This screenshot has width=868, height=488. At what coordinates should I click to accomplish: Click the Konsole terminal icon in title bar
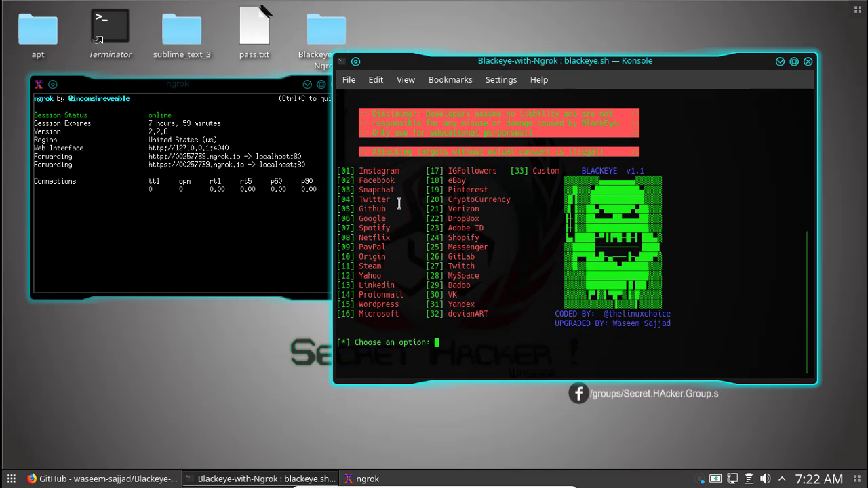341,61
